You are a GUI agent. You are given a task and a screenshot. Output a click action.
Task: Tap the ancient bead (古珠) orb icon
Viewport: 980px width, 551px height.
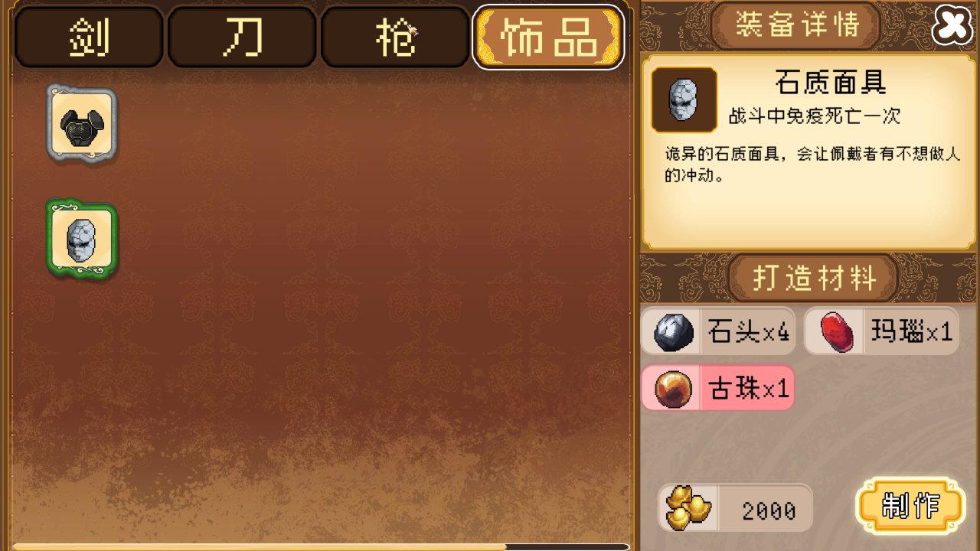(674, 389)
